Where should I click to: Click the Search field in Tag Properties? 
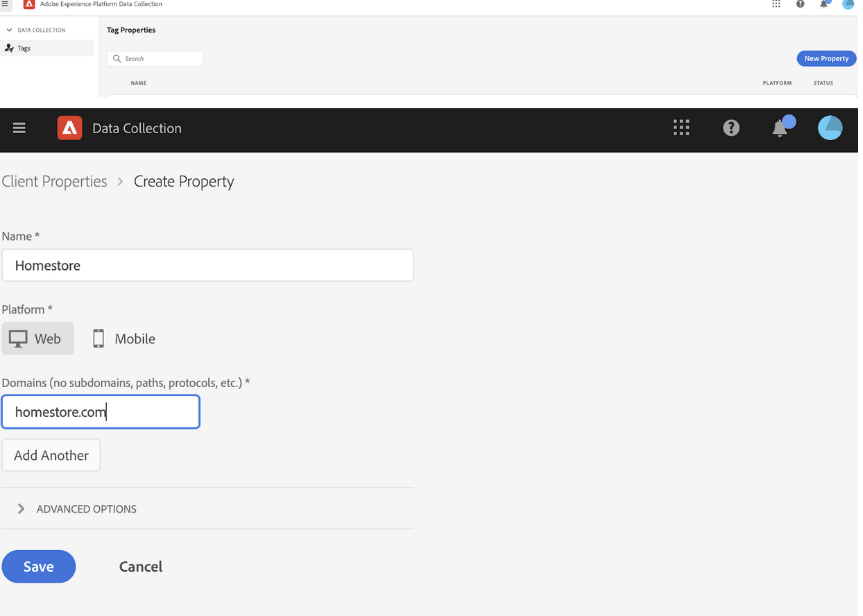pos(155,58)
